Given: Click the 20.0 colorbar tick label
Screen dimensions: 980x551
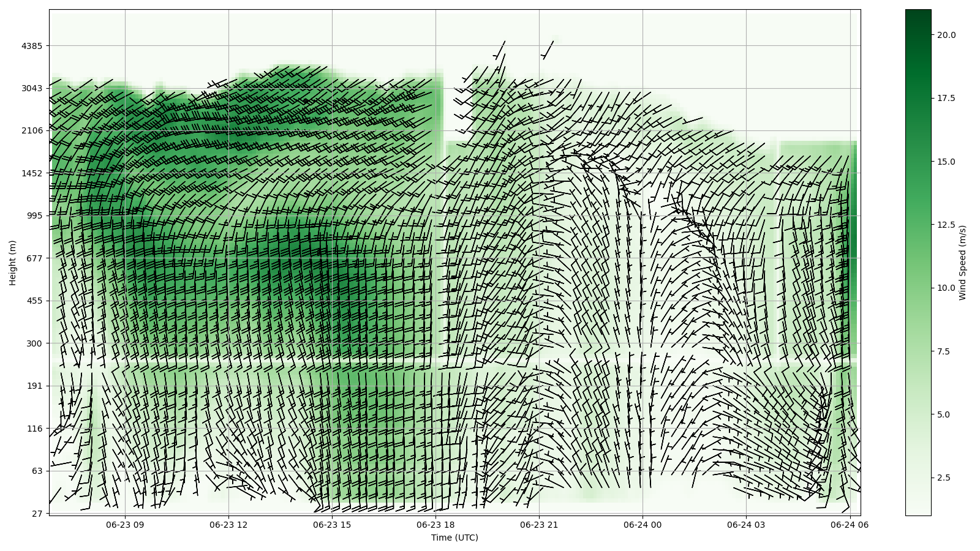Looking at the screenshot, I should pyautogui.click(x=946, y=35).
